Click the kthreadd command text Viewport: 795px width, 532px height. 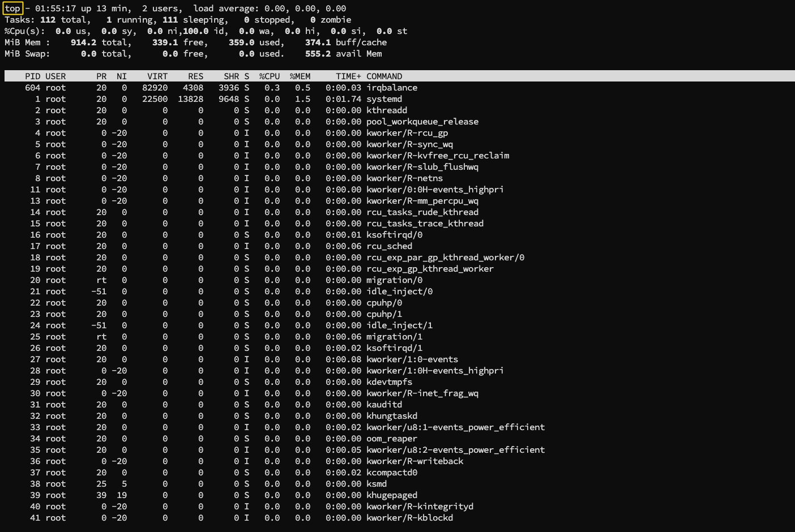click(387, 110)
